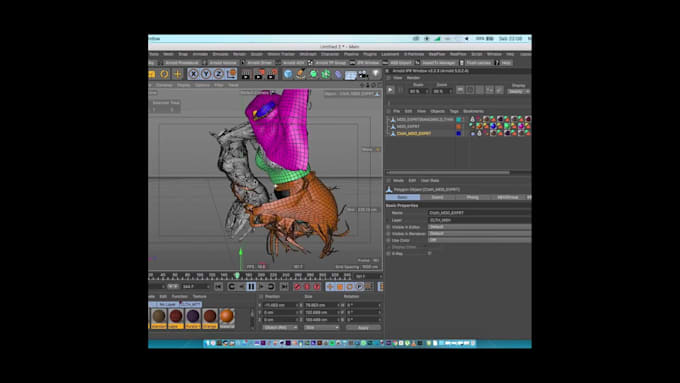
Task: Open Object (Rel) coordinate mode dropdown
Action: pos(280,327)
